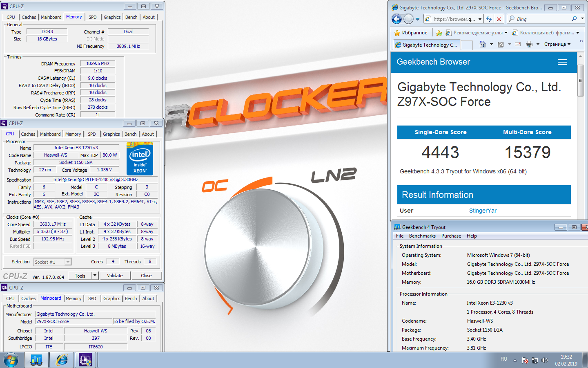Click the RU language indicator in taskbar

click(x=504, y=359)
